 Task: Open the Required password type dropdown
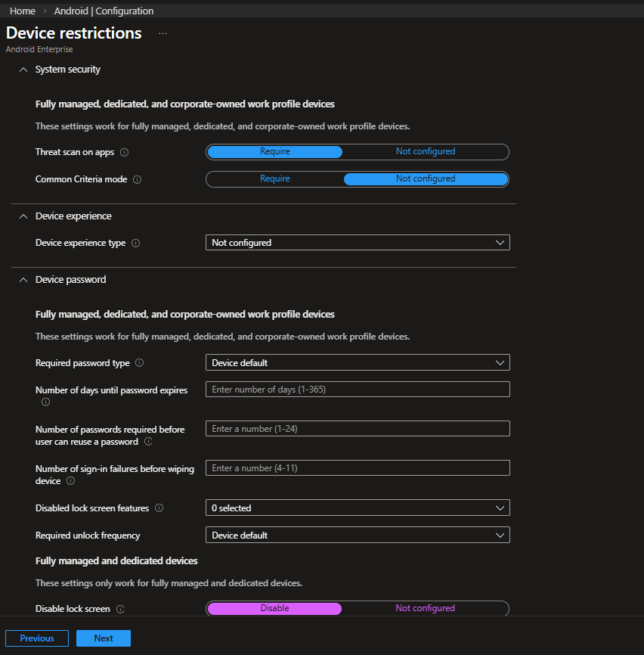coord(358,363)
